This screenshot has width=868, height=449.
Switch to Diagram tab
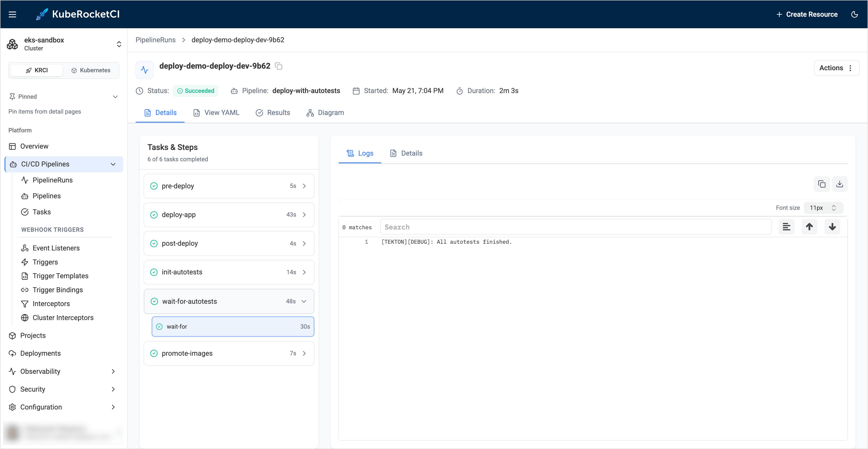tap(325, 112)
